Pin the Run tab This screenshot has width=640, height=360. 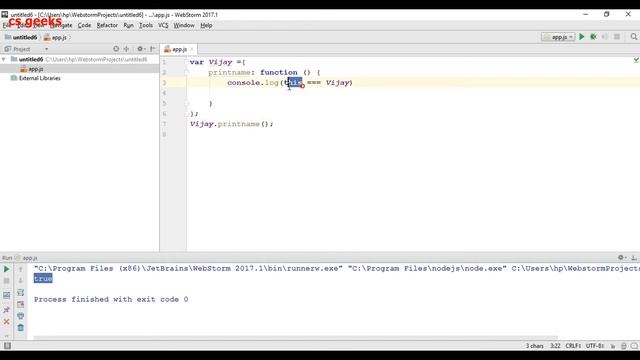[x=7, y=310]
